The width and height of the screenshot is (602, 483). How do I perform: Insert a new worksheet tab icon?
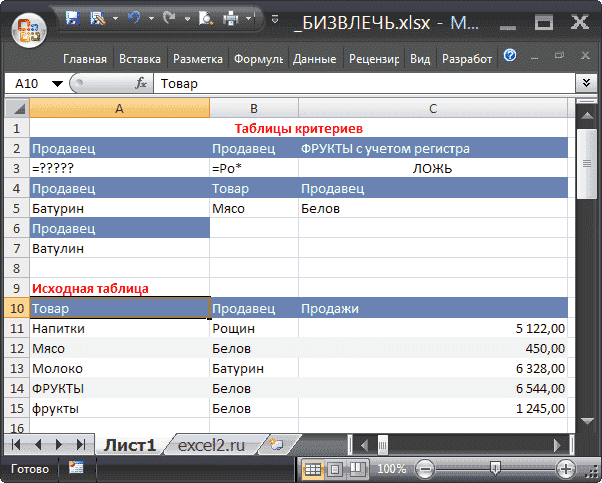[277, 443]
